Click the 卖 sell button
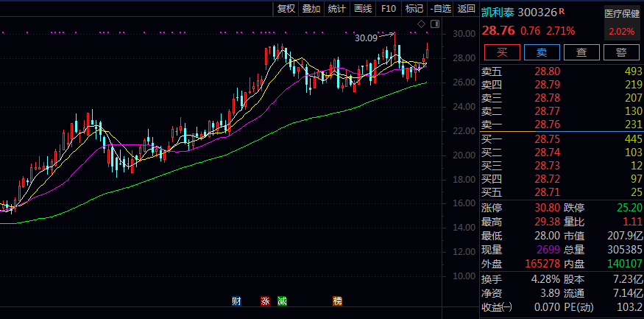The width and height of the screenshot is (644, 319). (542, 52)
